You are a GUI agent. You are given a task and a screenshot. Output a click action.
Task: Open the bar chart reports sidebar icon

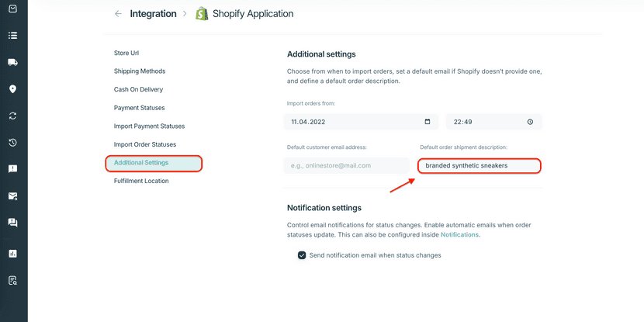pyautogui.click(x=13, y=253)
